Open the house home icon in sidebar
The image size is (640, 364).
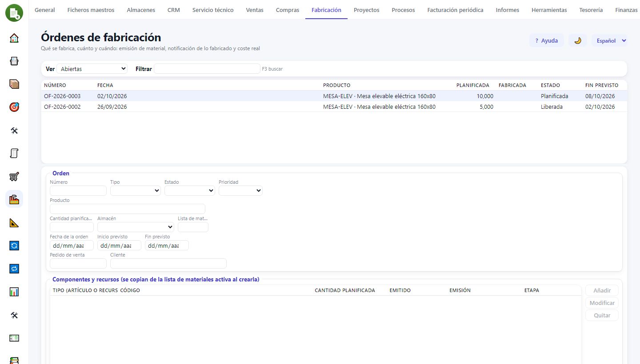pos(14,38)
